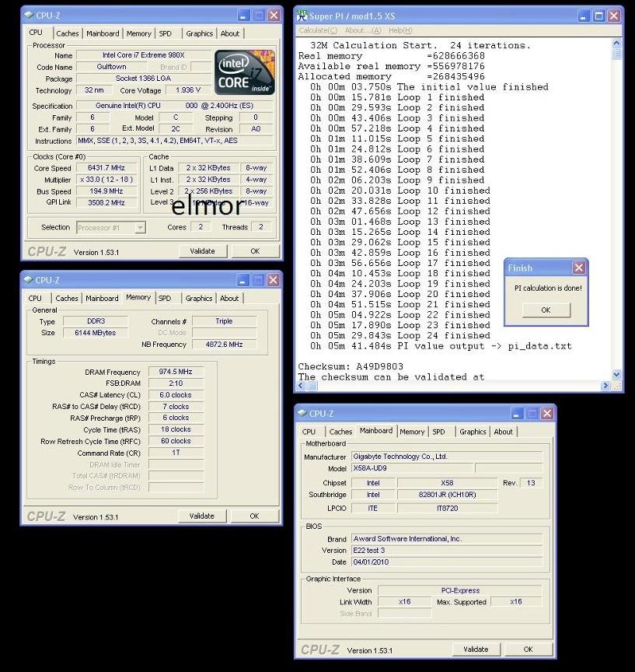Switch to the Caches tab in top CPU-Z window
Screen dimensions: 635x672
(67, 33)
